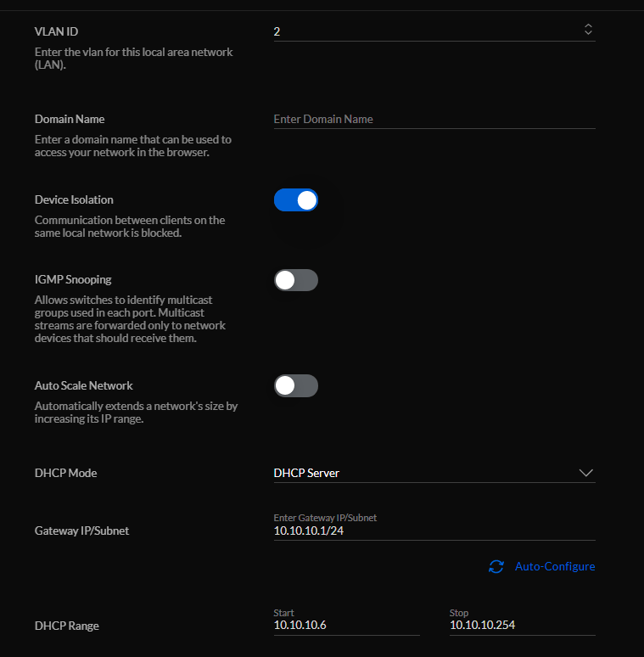Increase VLAN ID with the up arrow

[x=588, y=26]
